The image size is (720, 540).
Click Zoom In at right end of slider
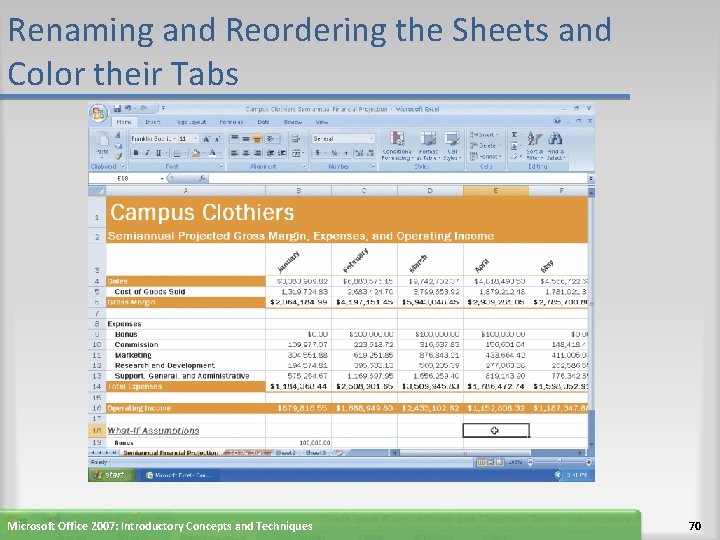tap(588, 462)
